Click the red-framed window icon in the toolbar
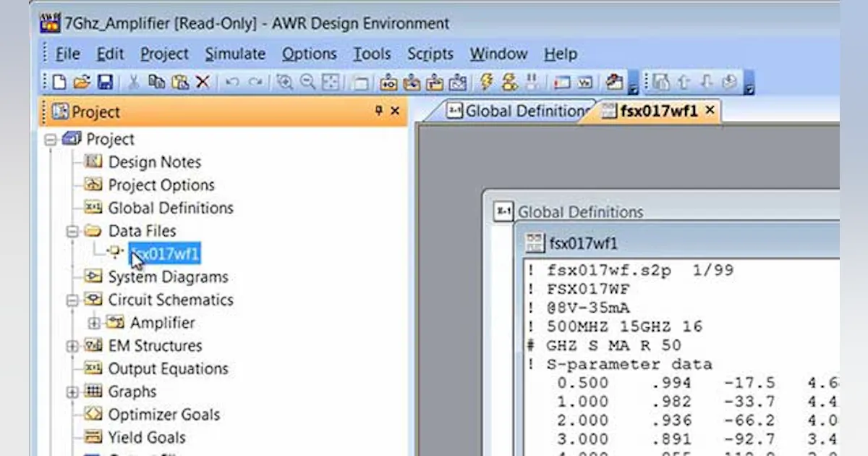The height and width of the screenshot is (456, 868). click(x=562, y=83)
